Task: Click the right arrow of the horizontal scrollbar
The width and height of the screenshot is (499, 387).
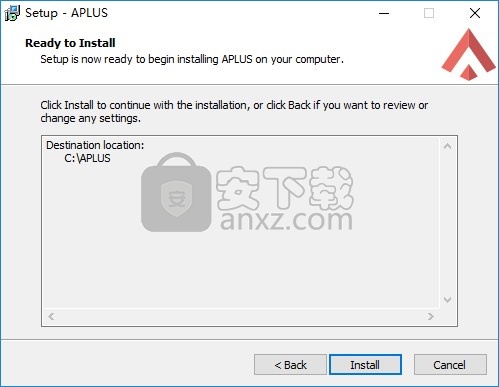Action: pos(431,316)
